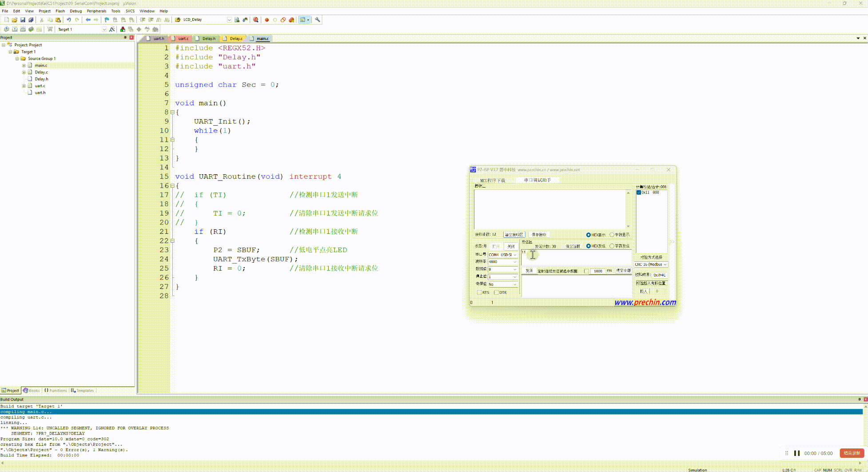Screen dimensions: 868x472
Task: Click the 1000 ms interval field
Action: [x=598, y=271]
